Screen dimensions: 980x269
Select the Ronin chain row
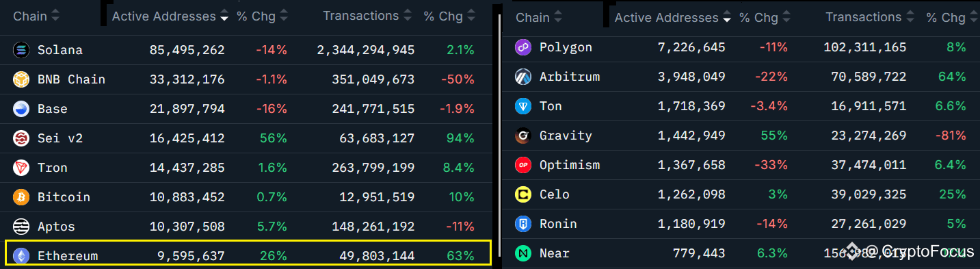coord(741,224)
